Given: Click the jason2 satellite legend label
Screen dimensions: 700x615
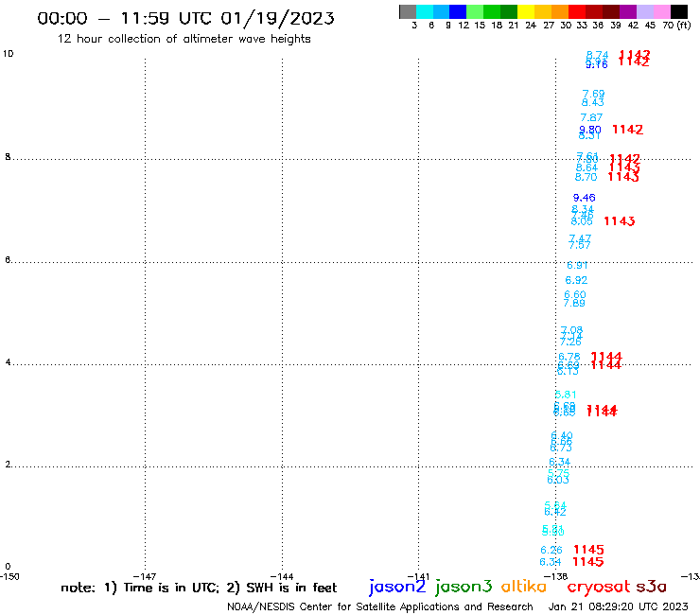Looking at the screenshot, I should (x=397, y=587).
